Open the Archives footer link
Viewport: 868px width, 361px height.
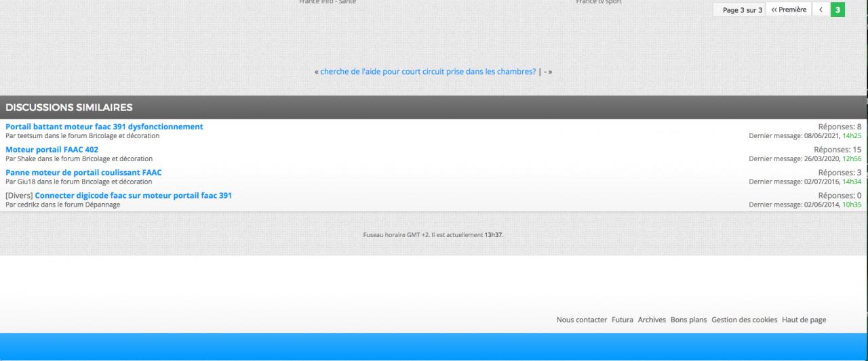point(652,320)
